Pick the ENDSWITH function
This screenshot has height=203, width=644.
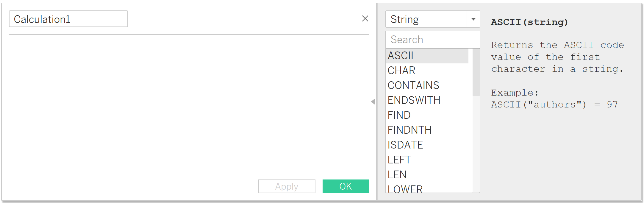[x=414, y=100]
